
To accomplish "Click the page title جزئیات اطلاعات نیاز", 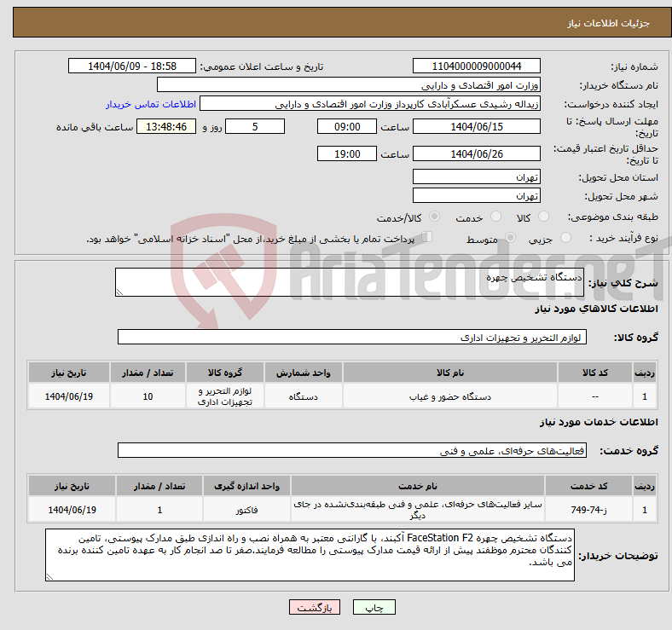I will [x=609, y=23].
